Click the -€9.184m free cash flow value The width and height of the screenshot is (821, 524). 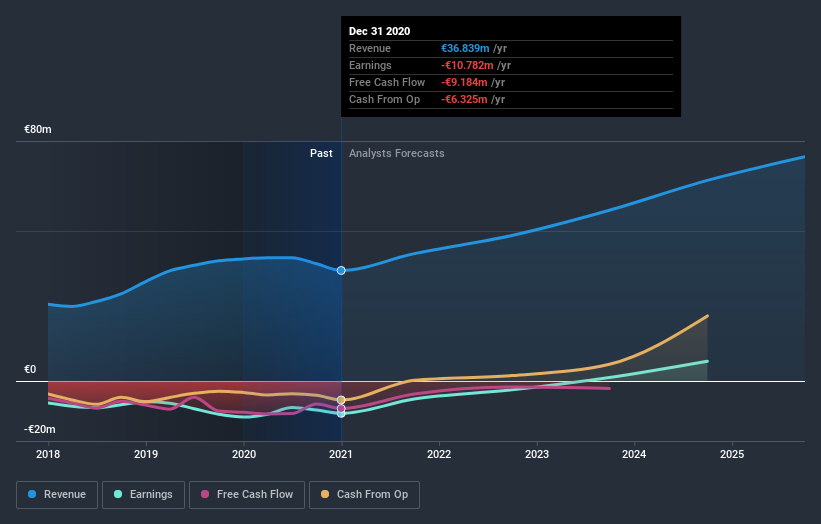point(464,82)
